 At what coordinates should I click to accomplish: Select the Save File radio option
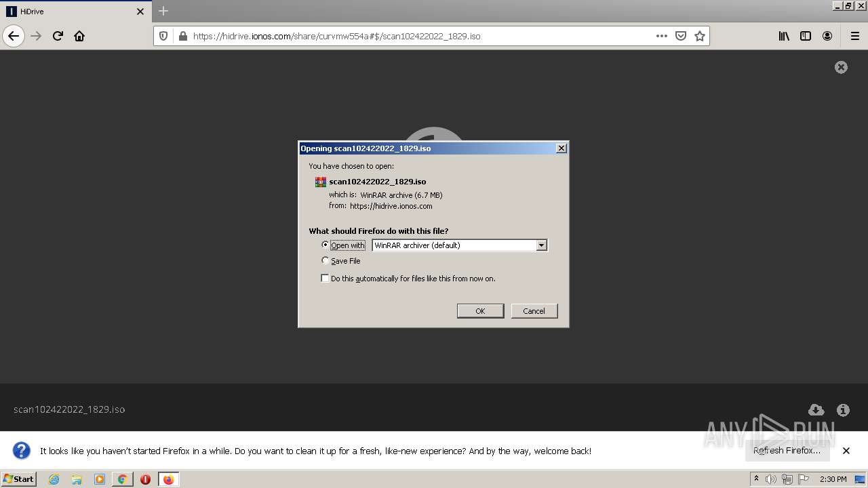[325, 260]
